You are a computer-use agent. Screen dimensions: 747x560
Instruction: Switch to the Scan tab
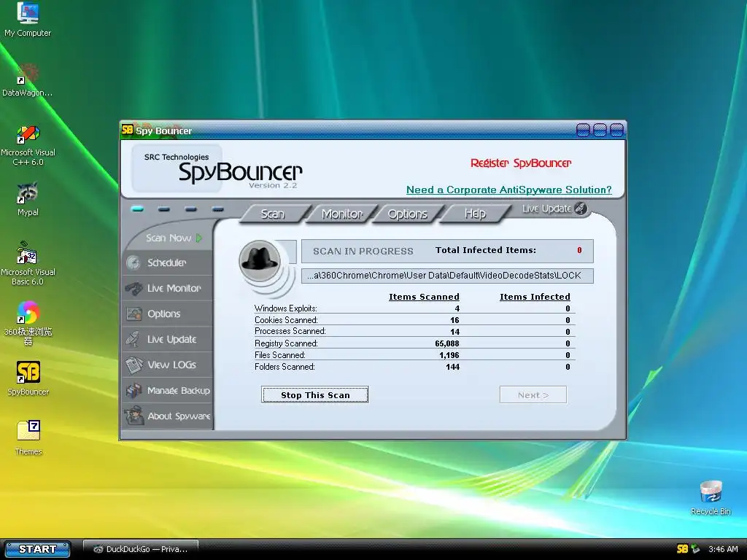click(273, 214)
